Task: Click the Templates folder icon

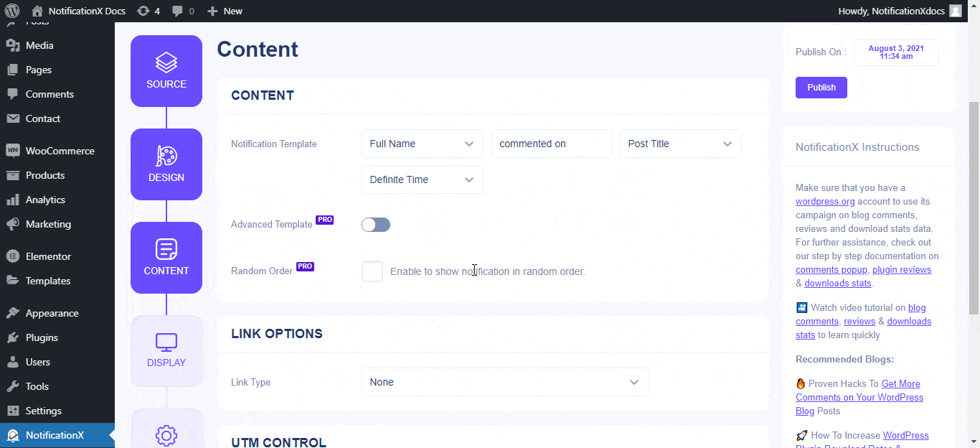Action: click(12, 281)
